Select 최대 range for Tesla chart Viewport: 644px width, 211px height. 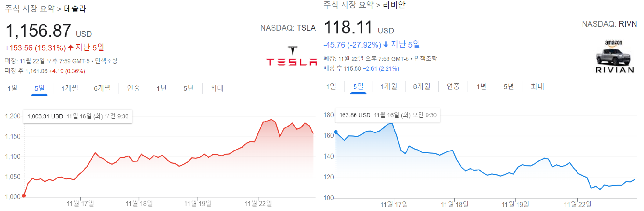pos(217,88)
